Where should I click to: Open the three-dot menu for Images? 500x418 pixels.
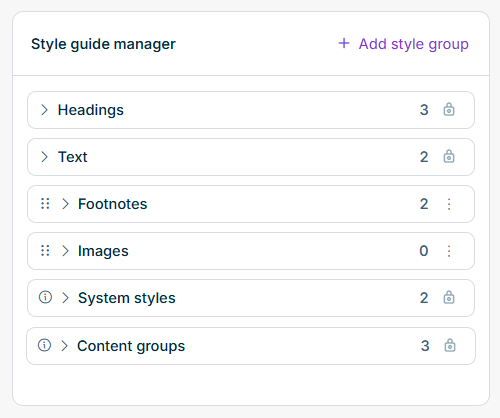coord(449,251)
